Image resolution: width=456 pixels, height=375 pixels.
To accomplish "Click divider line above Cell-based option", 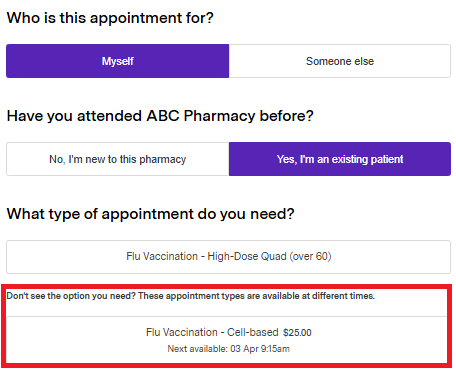I will (227, 316).
